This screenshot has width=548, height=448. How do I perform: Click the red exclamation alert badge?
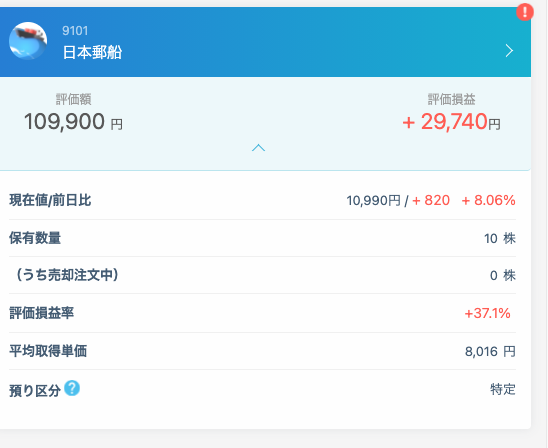click(525, 12)
